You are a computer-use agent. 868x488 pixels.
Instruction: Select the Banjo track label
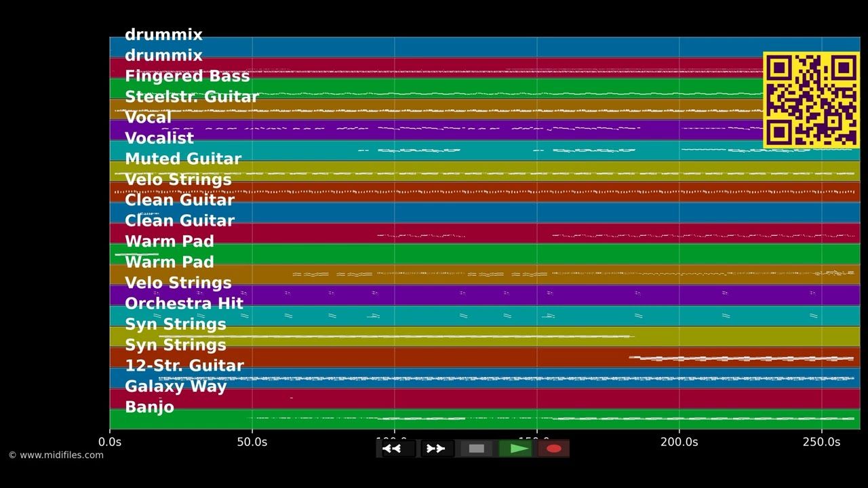149,407
